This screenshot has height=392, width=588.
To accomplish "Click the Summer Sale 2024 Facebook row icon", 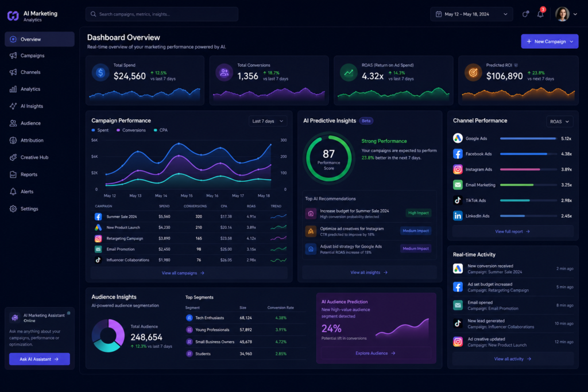I will point(98,216).
